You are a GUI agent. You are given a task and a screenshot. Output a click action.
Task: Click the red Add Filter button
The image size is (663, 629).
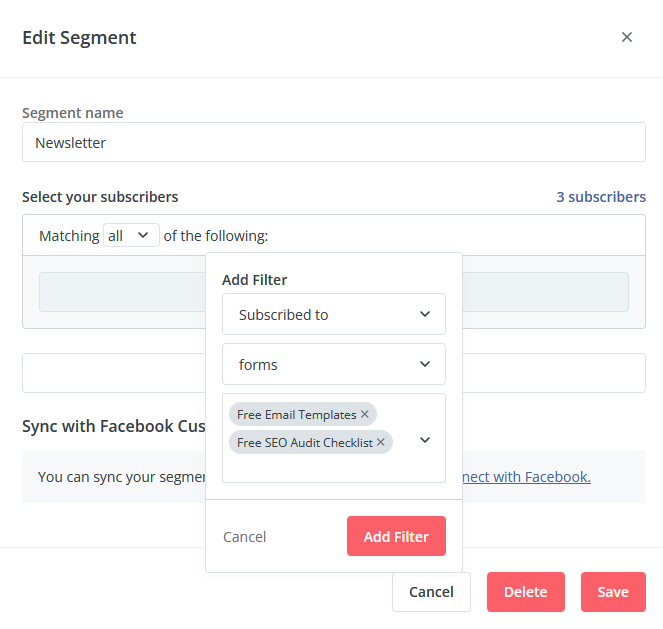coord(396,536)
